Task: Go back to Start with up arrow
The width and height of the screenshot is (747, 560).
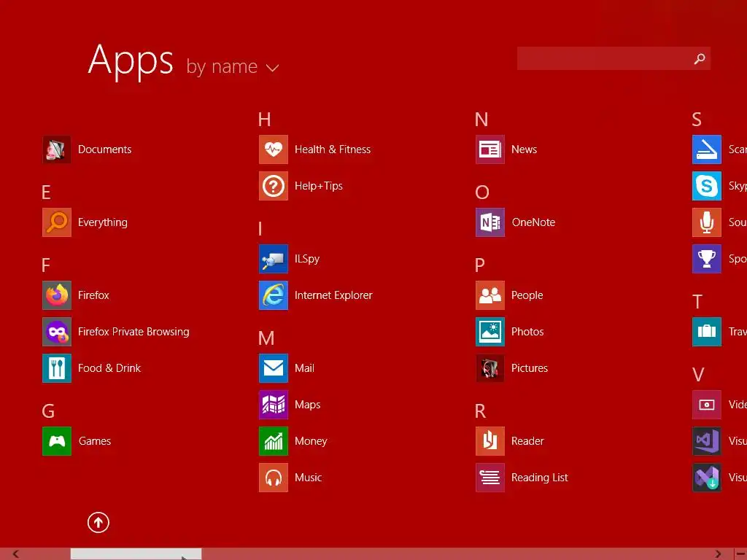Action: pyautogui.click(x=98, y=522)
